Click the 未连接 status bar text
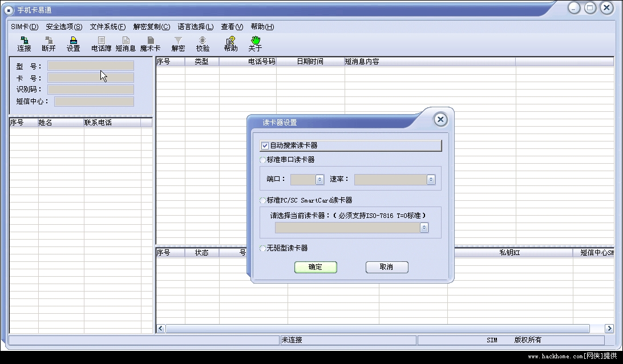The height and width of the screenshot is (364, 623). coord(292,340)
